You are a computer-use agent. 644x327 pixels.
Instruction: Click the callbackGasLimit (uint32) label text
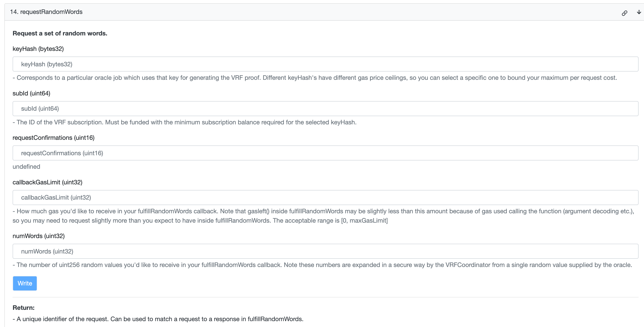[47, 182]
